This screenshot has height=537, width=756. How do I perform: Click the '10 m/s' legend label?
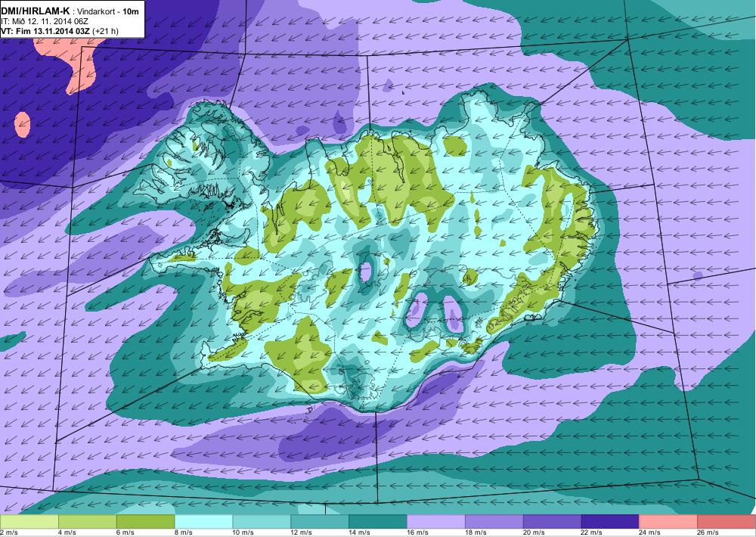243,532
